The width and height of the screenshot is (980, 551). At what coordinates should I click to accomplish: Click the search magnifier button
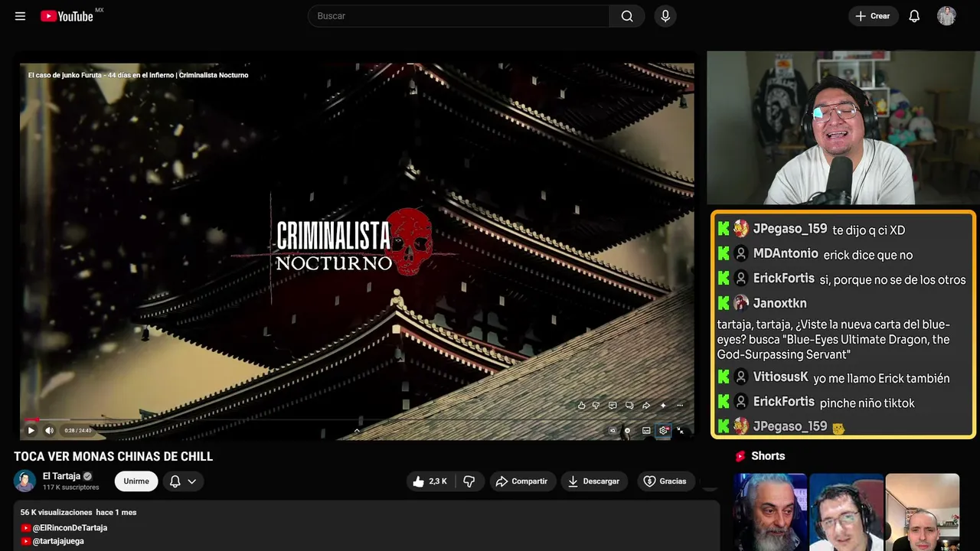click(627, 16)
